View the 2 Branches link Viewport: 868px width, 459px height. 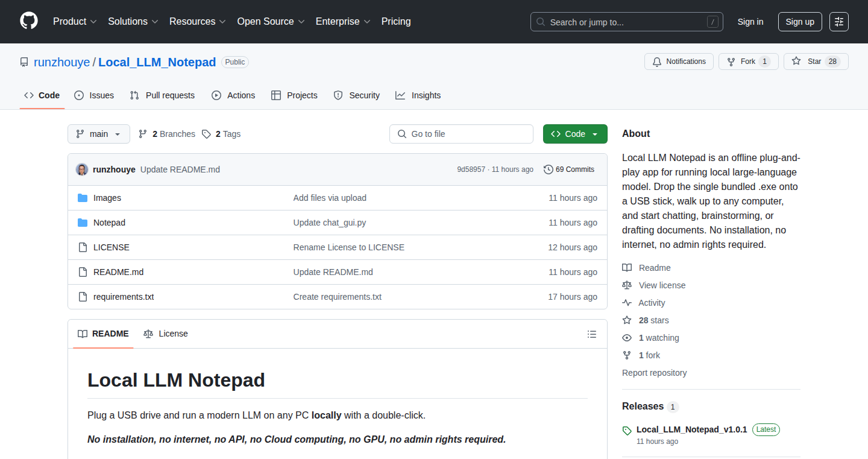pyautogui.click(x=167, y=134)
